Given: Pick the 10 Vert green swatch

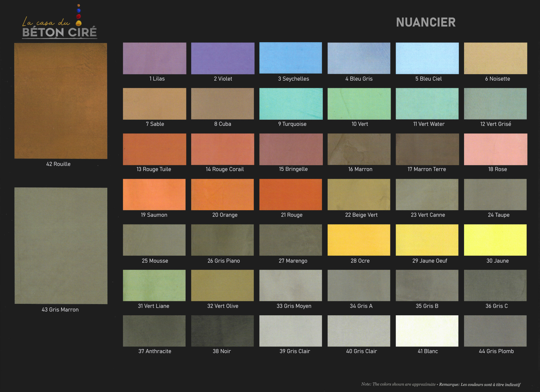Looking at the screenshot, I should click(x=359, y=104).
